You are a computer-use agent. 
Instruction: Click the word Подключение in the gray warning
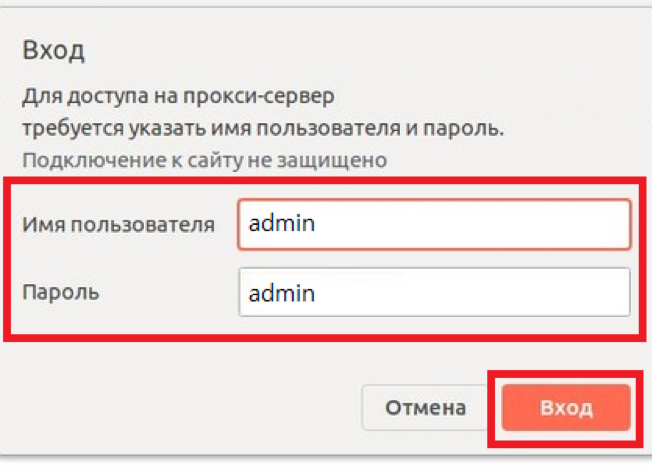[x=81, y=160]
